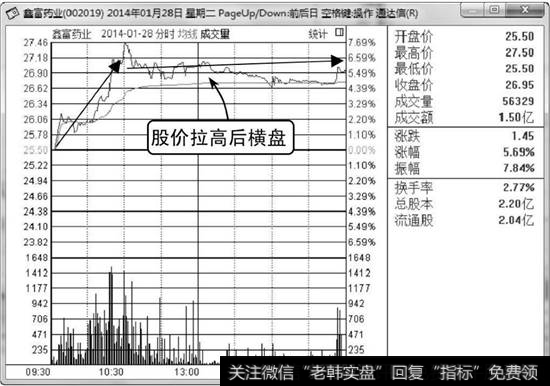Click the small square icon beside 统计
This screenshot has width=550, height=386.
pyautogui.click(x=339, y=33)
